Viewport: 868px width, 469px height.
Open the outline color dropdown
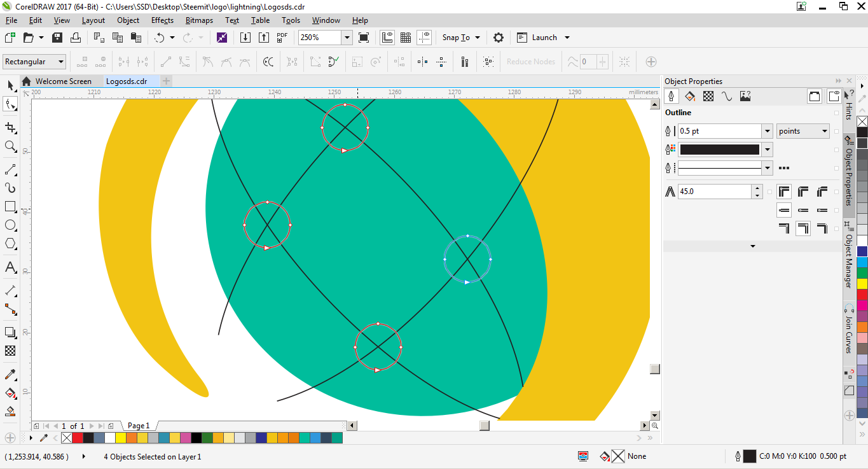[x=768, y=150]
